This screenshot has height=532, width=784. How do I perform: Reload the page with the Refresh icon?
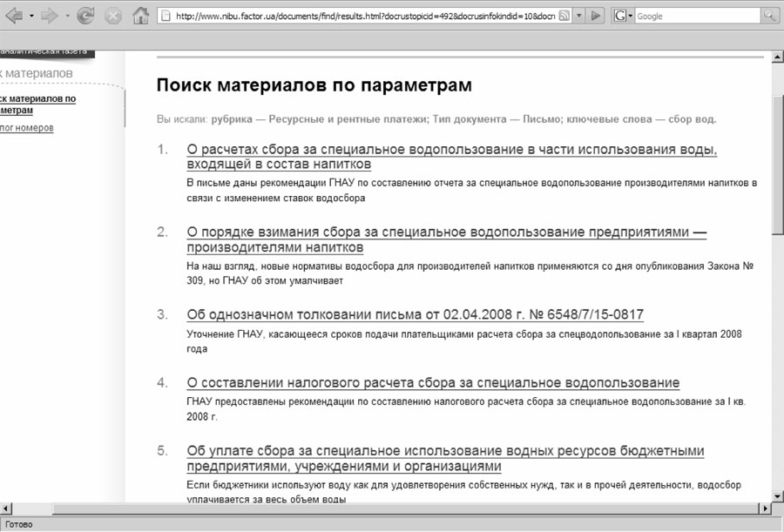[x=85, y=16]
